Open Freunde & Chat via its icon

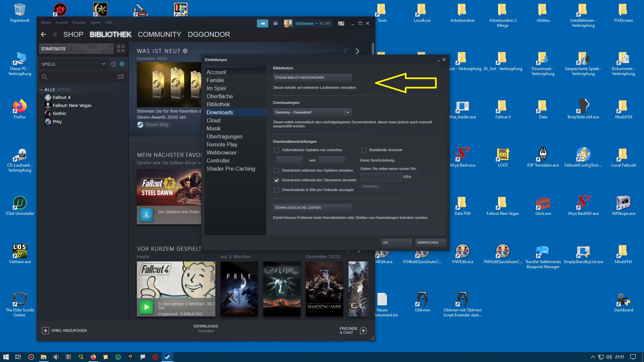(x=364, y=331)
